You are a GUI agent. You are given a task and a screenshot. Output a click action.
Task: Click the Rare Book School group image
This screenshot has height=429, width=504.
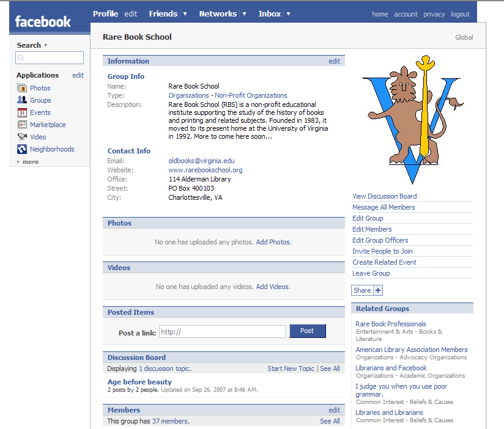tap(411, 120)
